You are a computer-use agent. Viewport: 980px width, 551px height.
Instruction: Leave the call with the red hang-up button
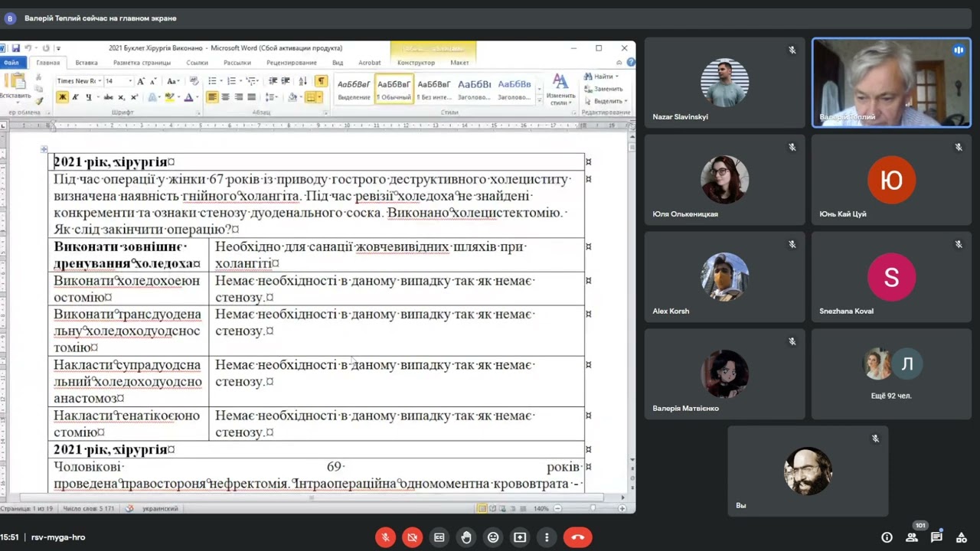click(578, 537)
